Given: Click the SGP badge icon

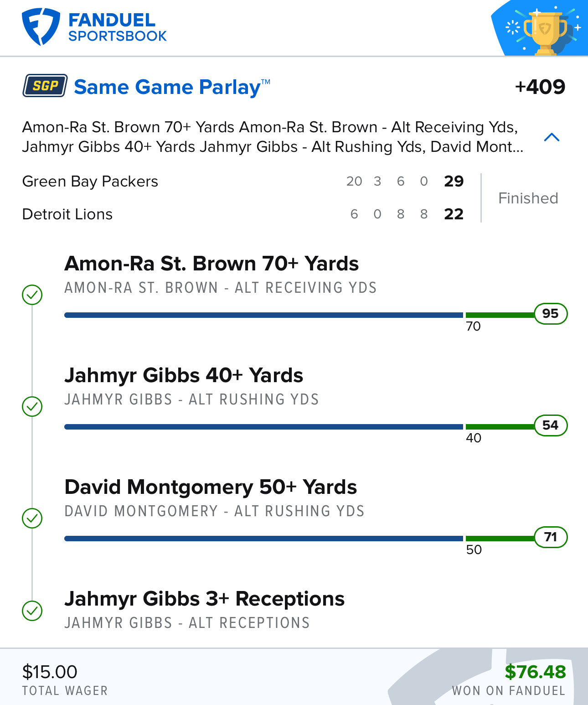Looking at the screenshot, I should (x=45, y=86).
